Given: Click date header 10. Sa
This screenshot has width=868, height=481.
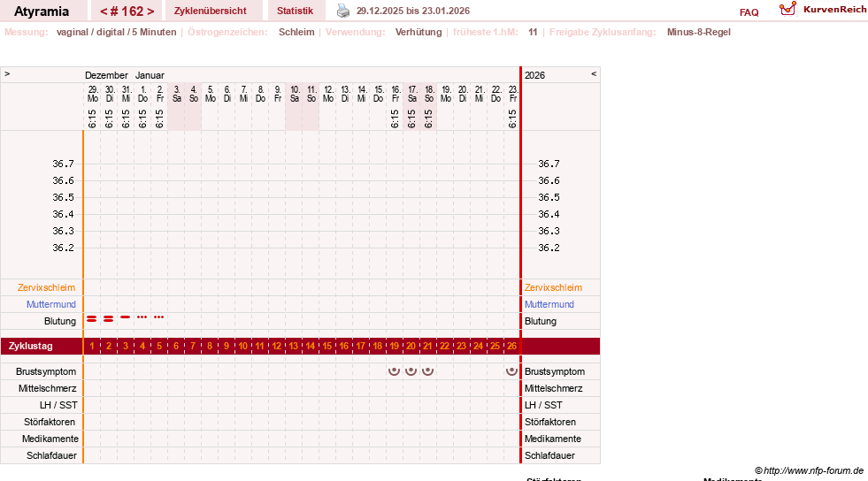Looking at the screenshot, I should (295, 94).
